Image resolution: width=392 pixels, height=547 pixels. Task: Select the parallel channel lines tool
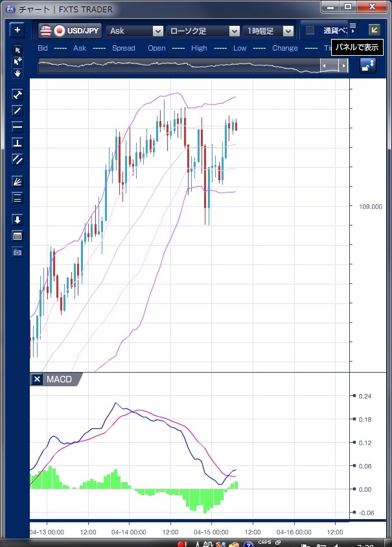click(17, 159)
